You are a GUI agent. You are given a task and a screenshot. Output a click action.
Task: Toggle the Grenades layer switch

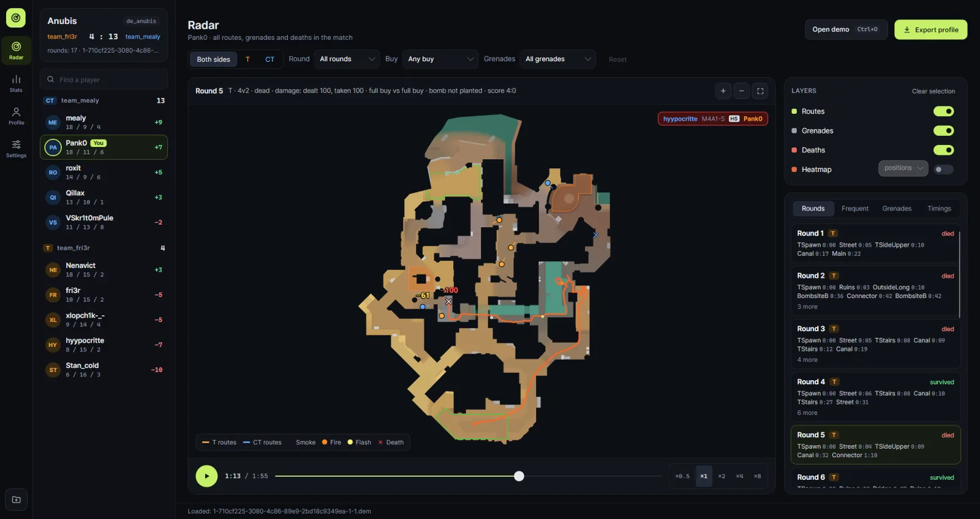(x=943, y=130)
